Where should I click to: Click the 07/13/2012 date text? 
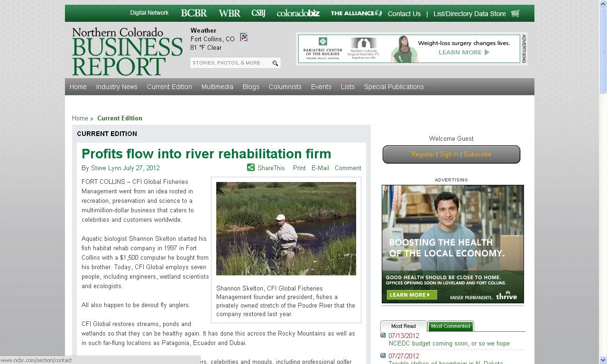click(404, 336)
